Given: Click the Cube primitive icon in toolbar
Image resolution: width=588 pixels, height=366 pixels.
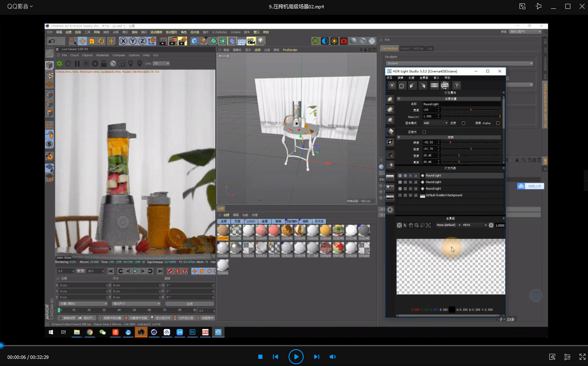Looking at the screenshot, I should 194,41.
